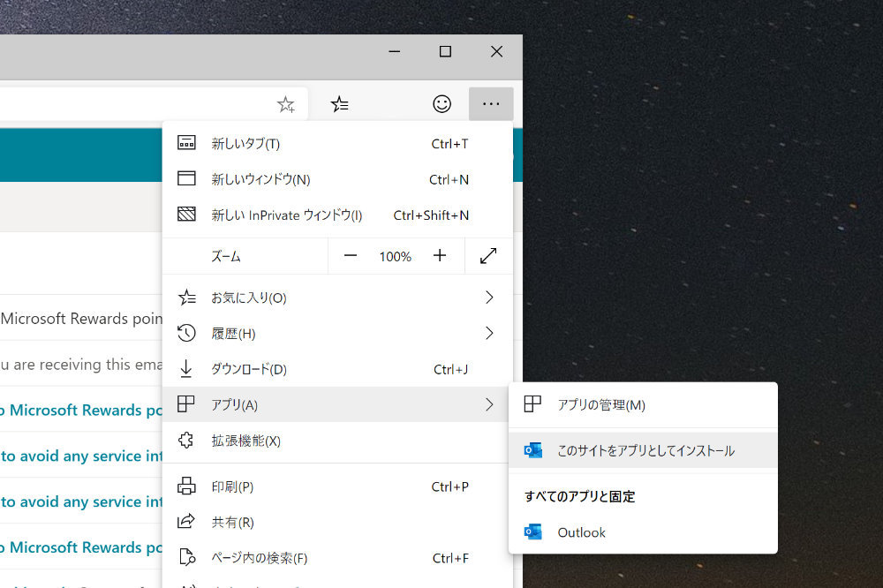Select 新しいタブ(T) menu item

pyautogui.click(x=337, y=143)
